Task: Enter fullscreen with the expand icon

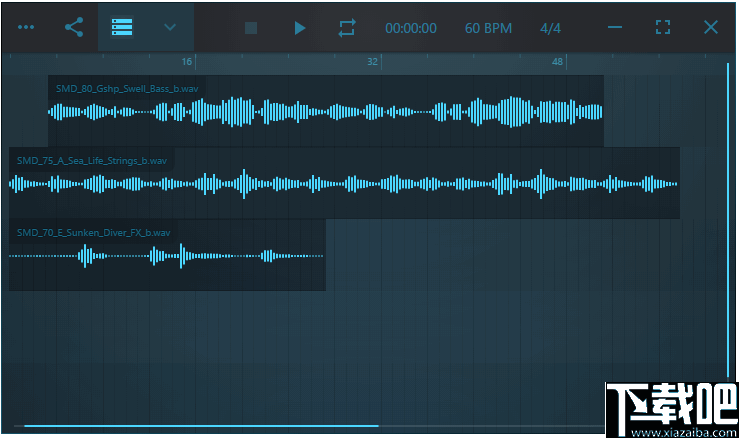Action: (663, 27)
